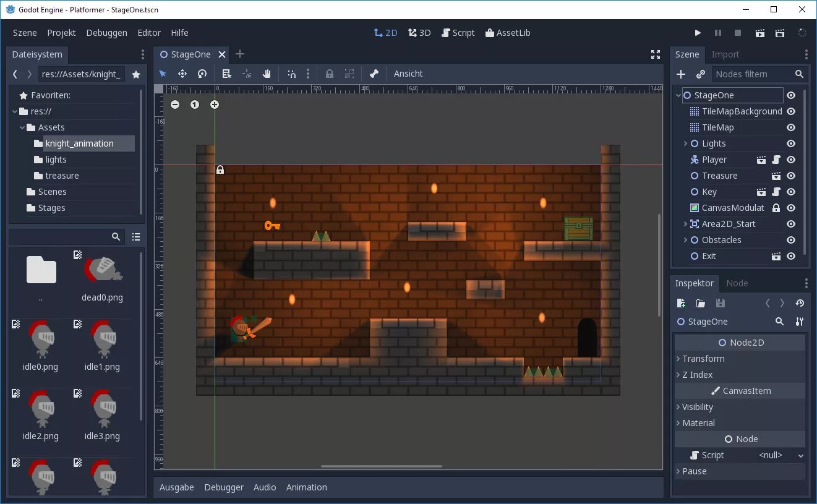Open the Animation bottom panel
817x504 pixels.
pos(306,487)
